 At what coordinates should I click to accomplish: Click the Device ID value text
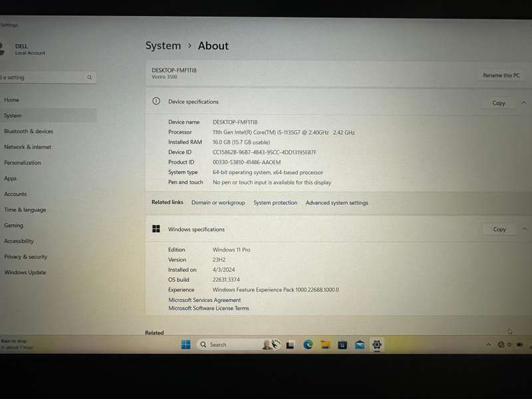pos(264,152)
